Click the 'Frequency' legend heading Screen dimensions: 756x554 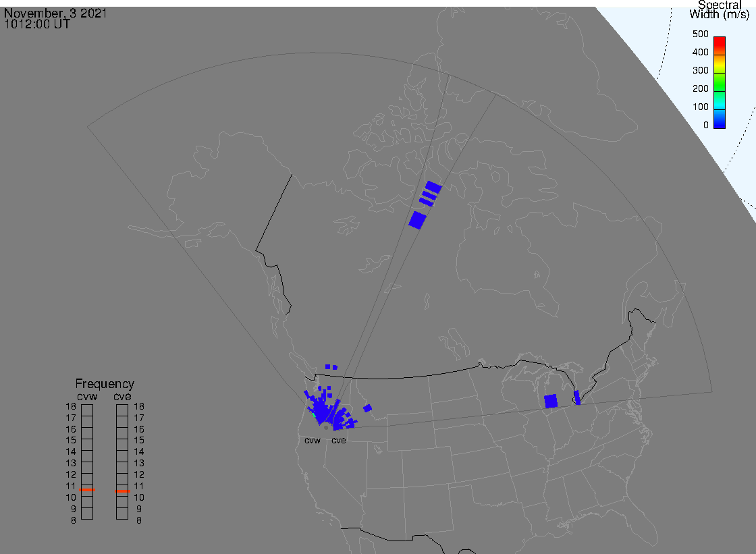point(105,384)
